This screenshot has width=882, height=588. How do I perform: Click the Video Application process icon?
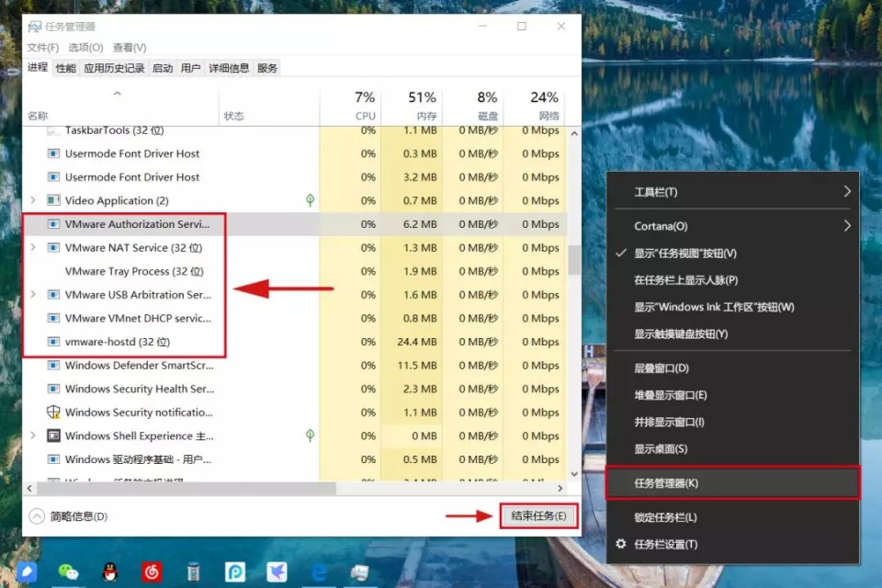(x=53, y=200)
